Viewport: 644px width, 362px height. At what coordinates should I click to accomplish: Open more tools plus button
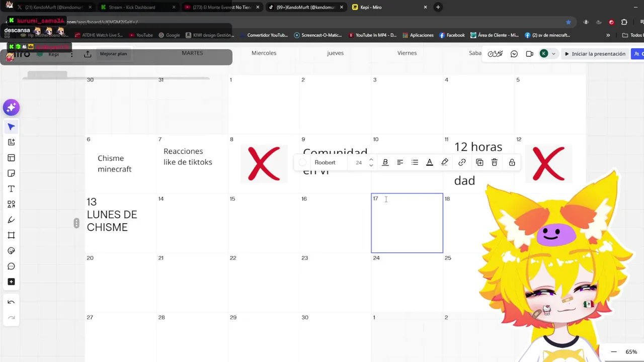[x=11, y=282]
